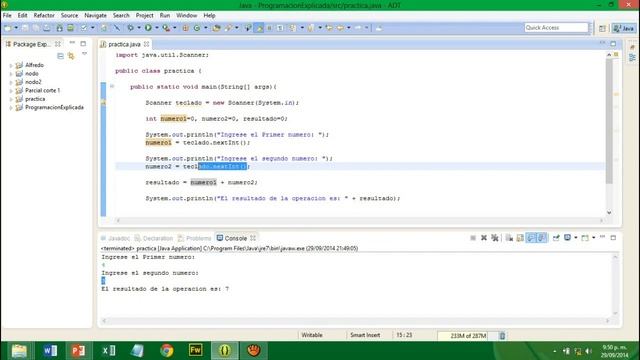This screenshot has height=360, width=640.
Task: Click the green Run button icon
Action: (148, 28)
